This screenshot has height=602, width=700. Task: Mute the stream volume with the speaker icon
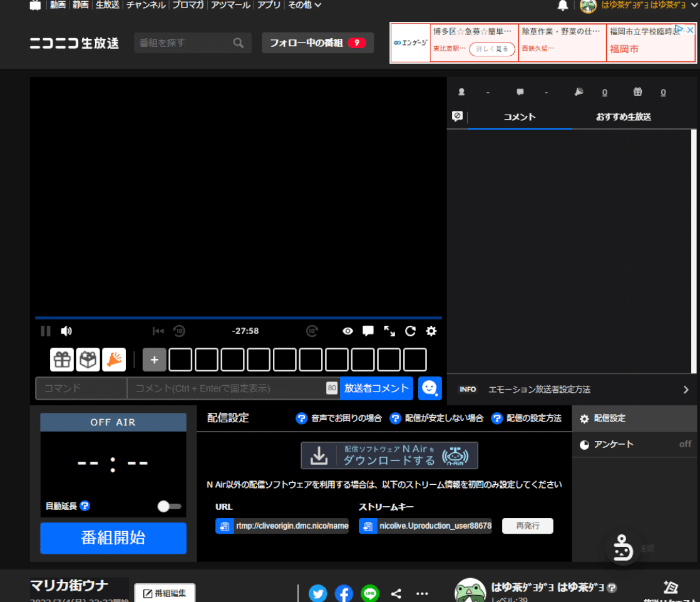(66, 331)
